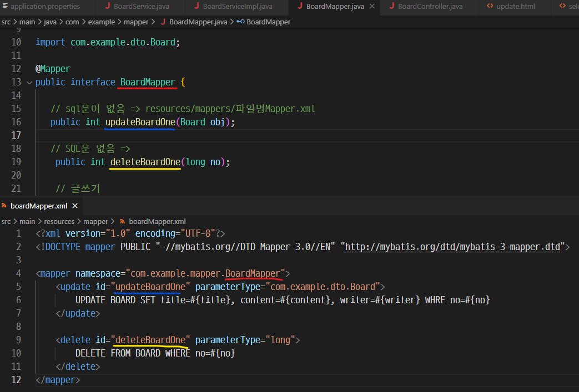
Task: Click the closing </mapper> tag on line 12
Action: pos(58,379)
